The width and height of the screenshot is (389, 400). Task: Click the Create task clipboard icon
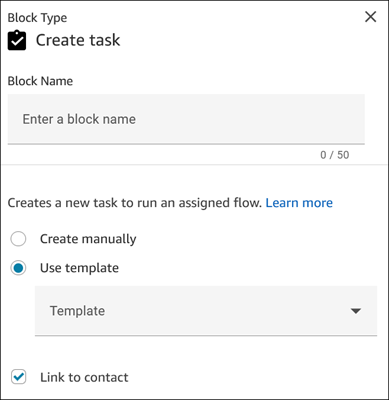tap(17, 40)
